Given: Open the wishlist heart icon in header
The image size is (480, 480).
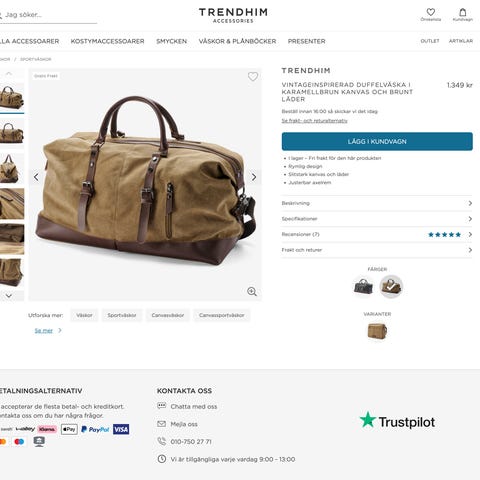Looking at the screenshot, I should 431,12.
